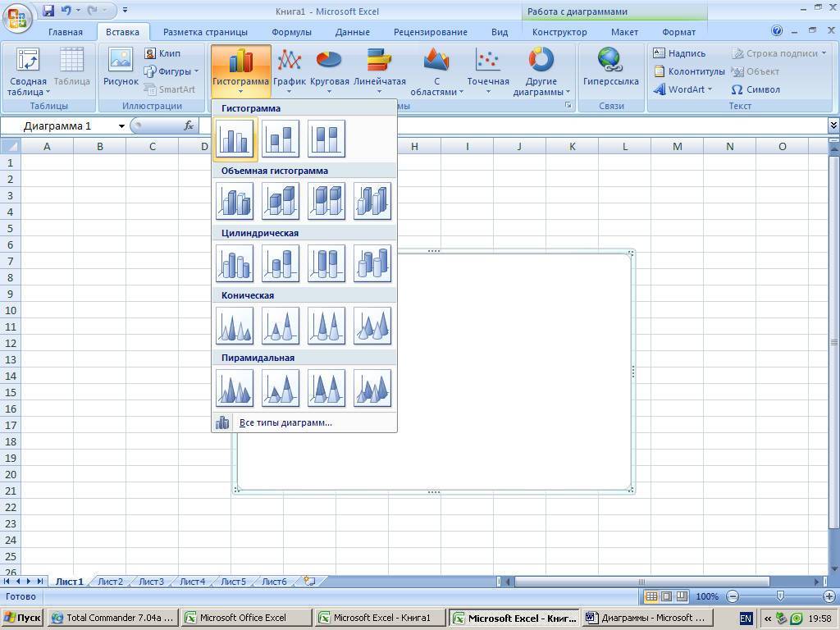Expand the WordArt dropdown
This screenshot has height=630, width=840.
pos(683,89)
